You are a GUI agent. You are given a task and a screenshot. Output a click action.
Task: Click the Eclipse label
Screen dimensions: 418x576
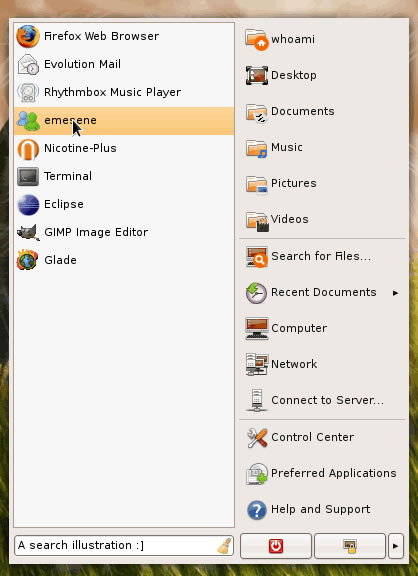point(64,204)
